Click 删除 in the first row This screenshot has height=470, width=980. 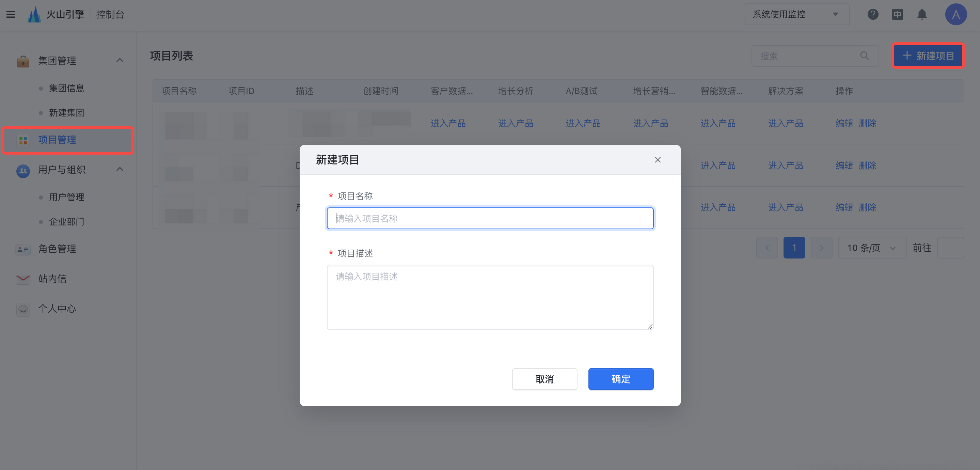point(867,123)
